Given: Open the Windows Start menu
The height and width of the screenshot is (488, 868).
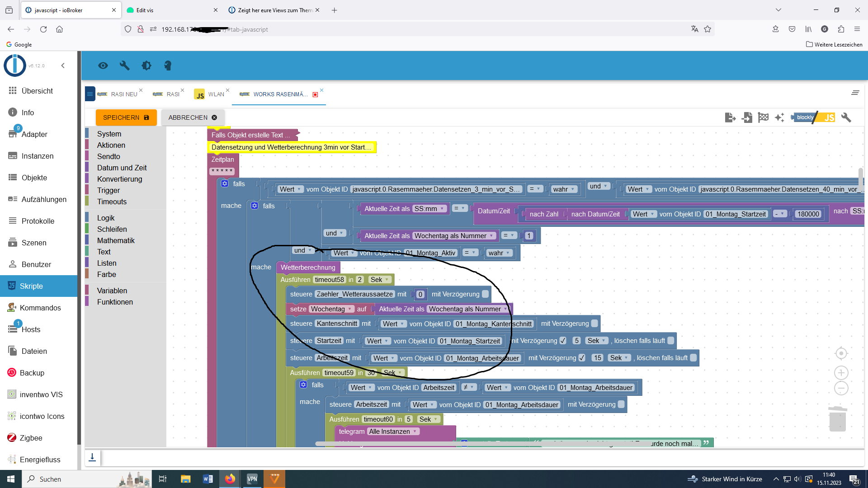Looking at the screenshot, I should click(11, 479).
